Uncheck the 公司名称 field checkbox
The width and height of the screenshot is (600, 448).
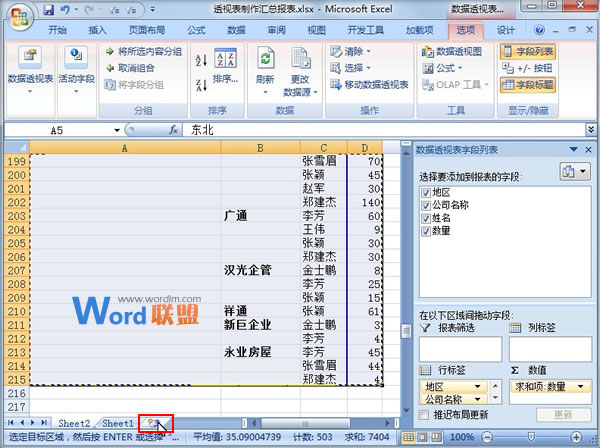click(426, 205)
